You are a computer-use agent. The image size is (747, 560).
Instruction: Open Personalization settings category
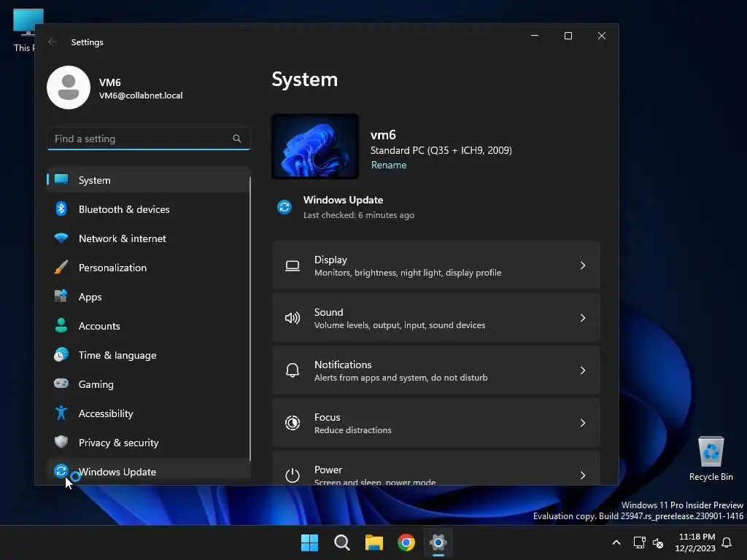pos(149,268)
